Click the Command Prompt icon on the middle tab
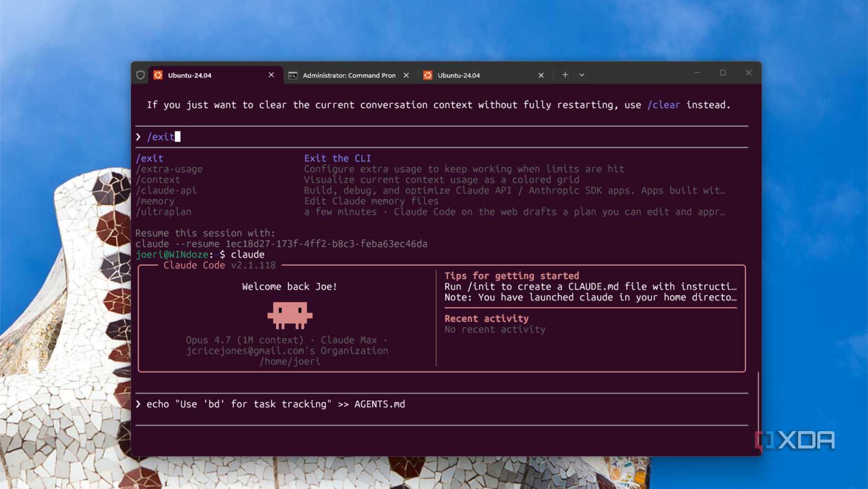 [x=292, y=75]
